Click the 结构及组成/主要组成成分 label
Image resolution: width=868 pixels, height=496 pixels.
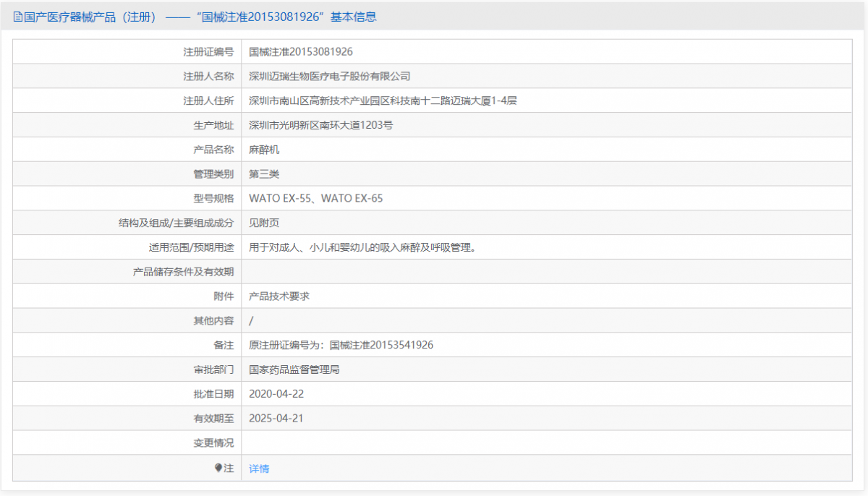(176, 223)
